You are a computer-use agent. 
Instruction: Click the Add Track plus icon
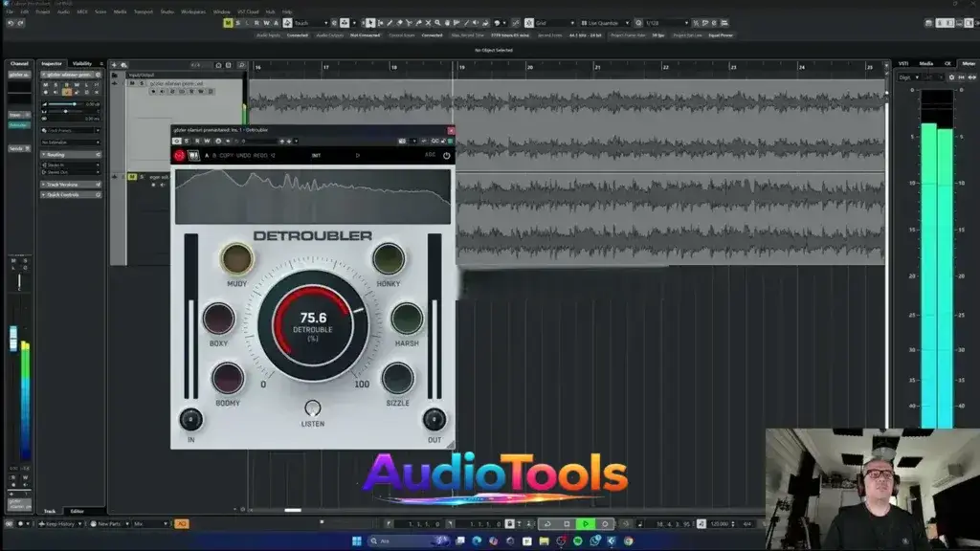(114, 65)
